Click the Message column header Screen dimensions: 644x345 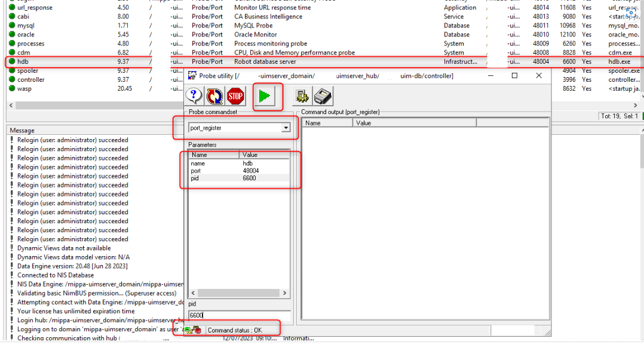pyautogui.click(x=95, y=131)
